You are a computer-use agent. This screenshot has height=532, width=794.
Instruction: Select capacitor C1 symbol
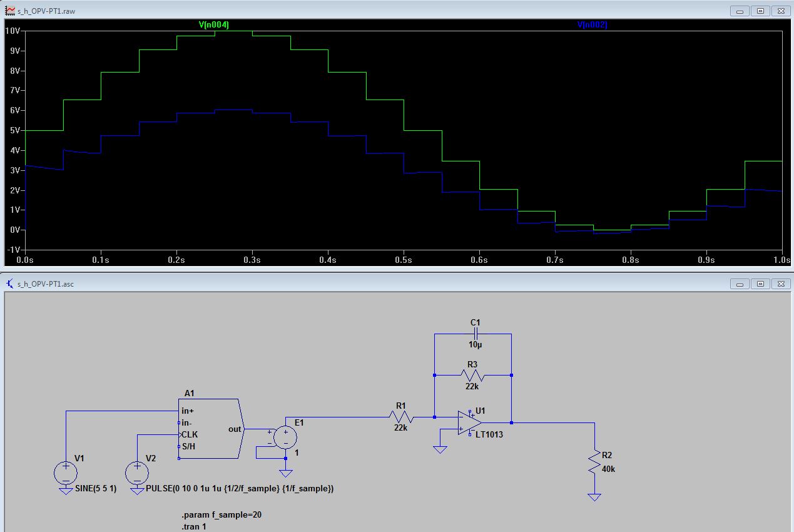(475, 334)
